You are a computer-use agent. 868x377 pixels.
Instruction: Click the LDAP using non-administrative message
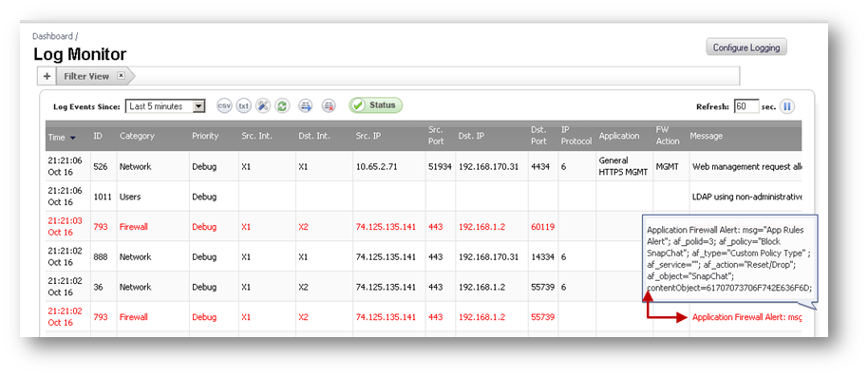click(x=746, y=197)
